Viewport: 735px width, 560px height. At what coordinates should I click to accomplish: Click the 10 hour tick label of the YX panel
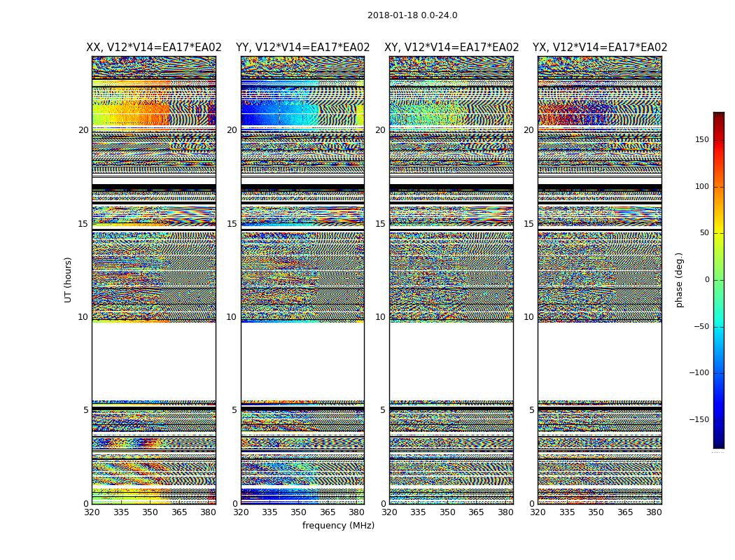[x=529, y=317]
